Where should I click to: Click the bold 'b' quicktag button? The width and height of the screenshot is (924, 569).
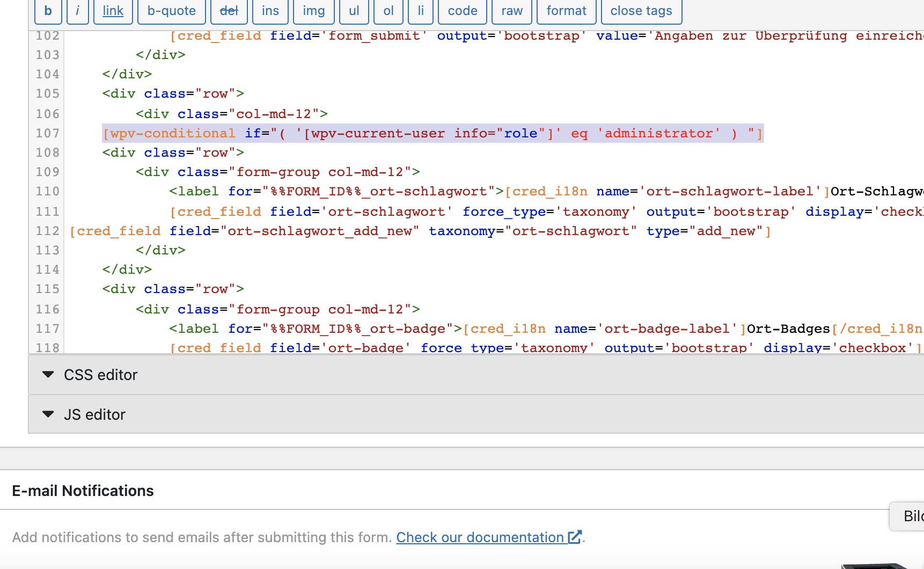click(x=48, y=11)
